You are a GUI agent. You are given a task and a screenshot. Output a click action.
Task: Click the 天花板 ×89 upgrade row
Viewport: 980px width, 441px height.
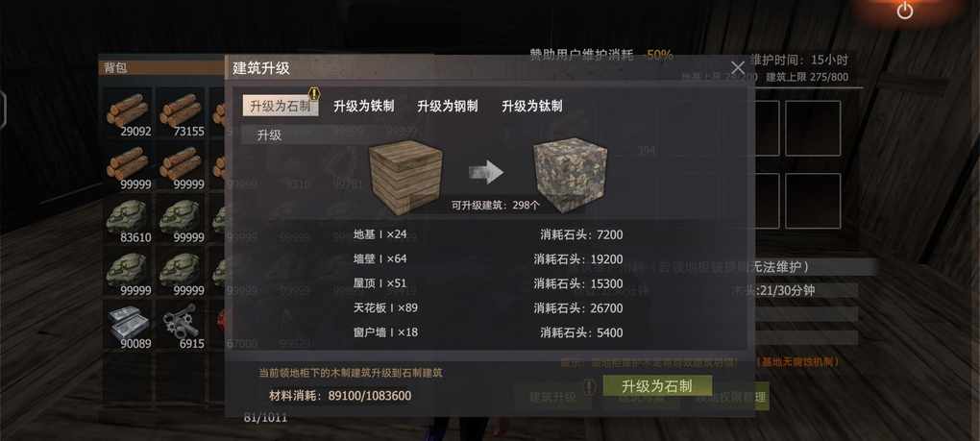point(488,307)
